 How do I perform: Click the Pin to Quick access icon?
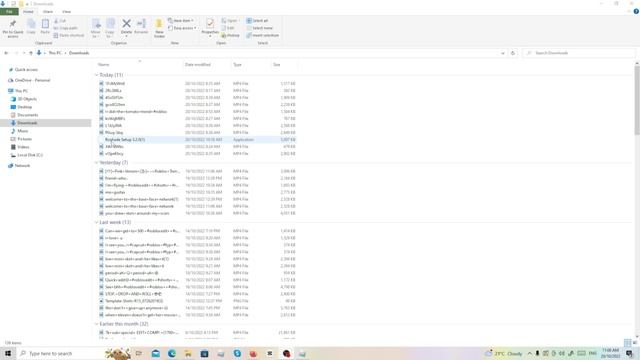click(13, 24)
